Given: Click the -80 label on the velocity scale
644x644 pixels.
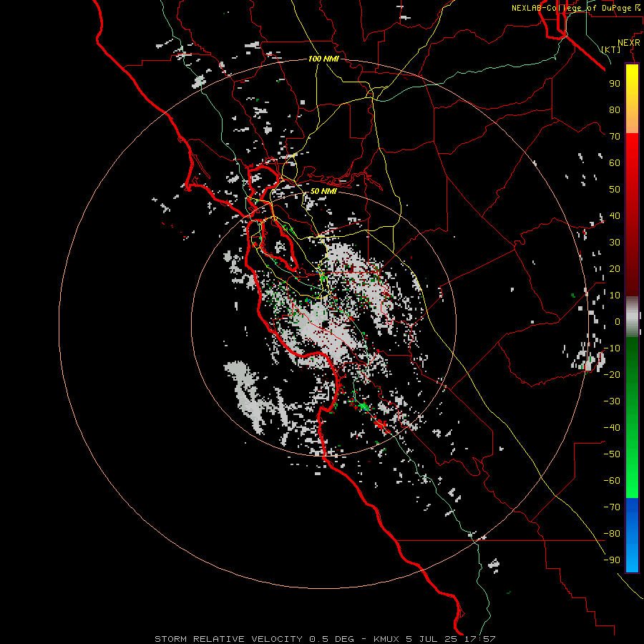Looking at the screenshot, I should pyautogui.click(x=612, y=534).
